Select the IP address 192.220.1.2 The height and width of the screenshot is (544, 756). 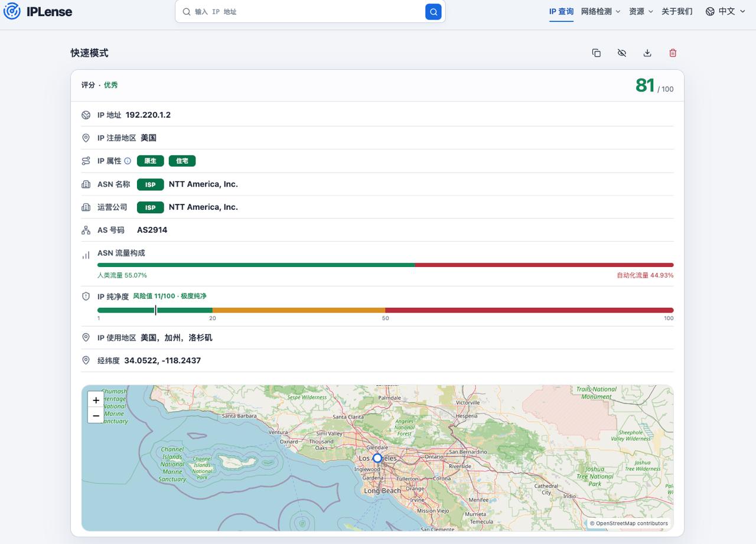point(148,115)
